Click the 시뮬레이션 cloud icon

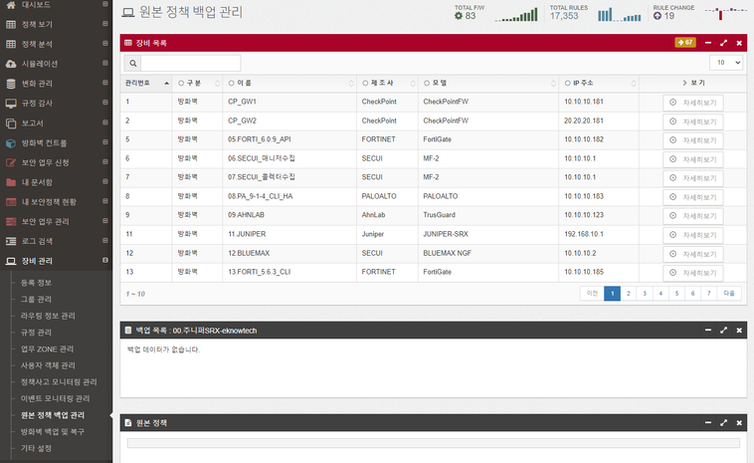point(11,63)
